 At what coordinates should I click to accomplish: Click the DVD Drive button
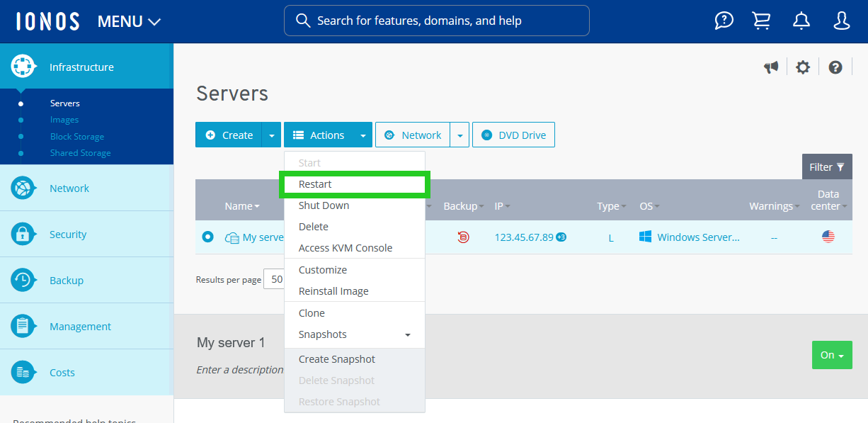pos(513,135)
